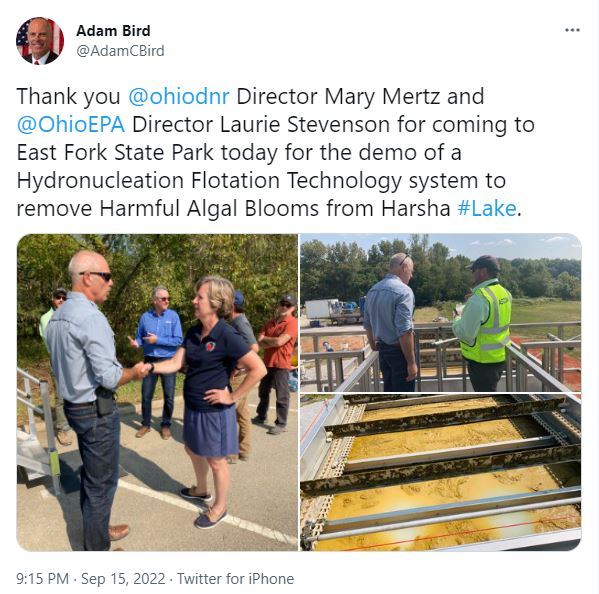Open the Adam Bird display name
This screenshot has width=599, height=594.
click(113, 31)
